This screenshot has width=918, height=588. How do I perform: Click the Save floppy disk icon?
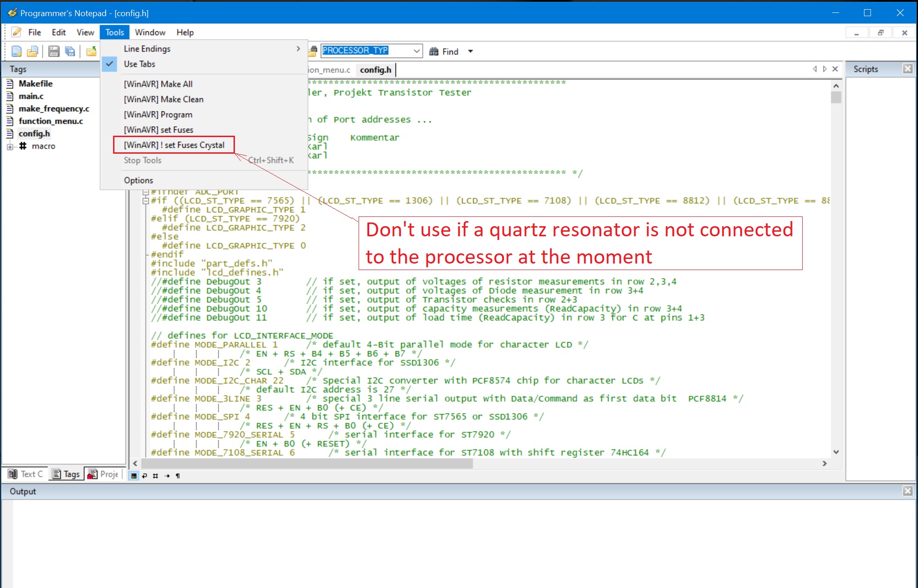(54, 51)
